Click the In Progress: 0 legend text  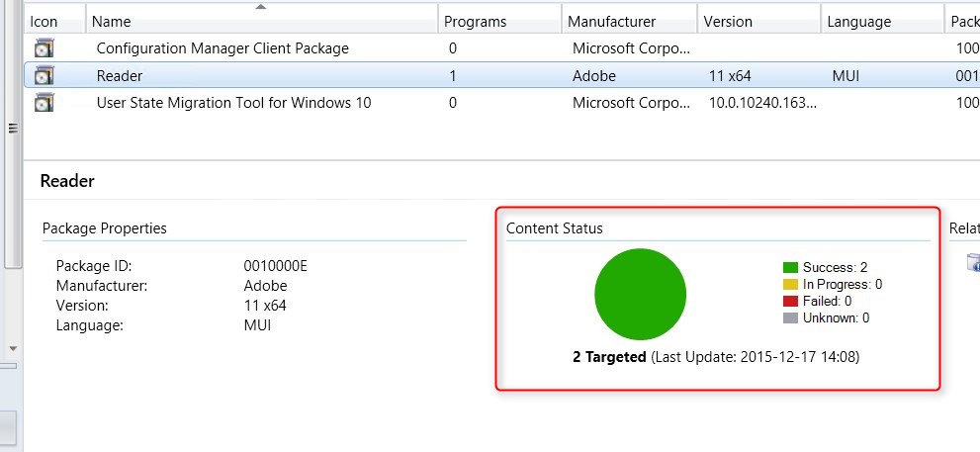point(843,285)
